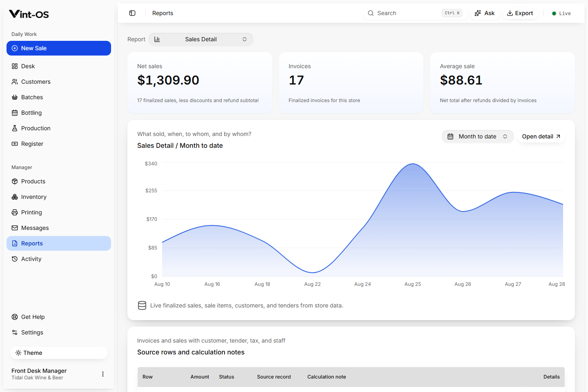Screen dimensions: 588x392
Task: Click the Aug 25 peak on the chart
Action: (x=413, y=164)
